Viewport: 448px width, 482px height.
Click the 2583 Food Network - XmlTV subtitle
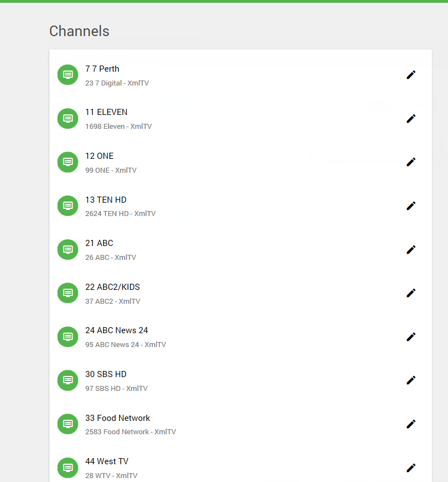coord(130,431)
